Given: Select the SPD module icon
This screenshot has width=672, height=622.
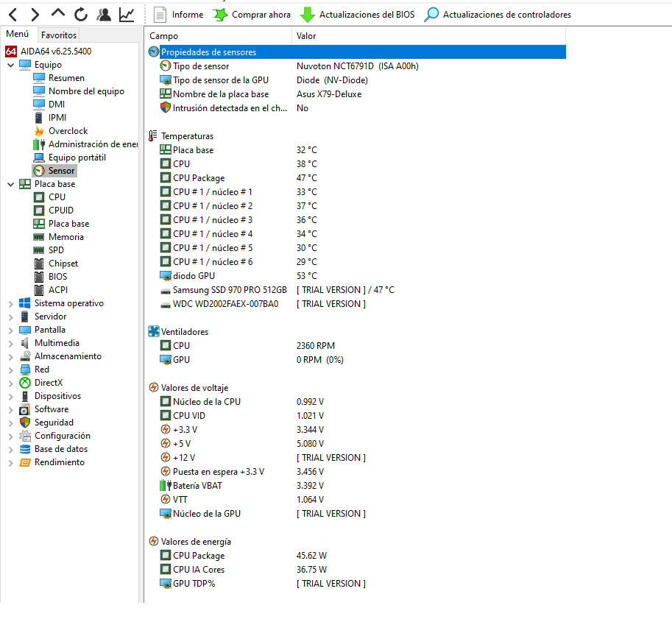Looking at the screenshot, I should tap(39, 251).
